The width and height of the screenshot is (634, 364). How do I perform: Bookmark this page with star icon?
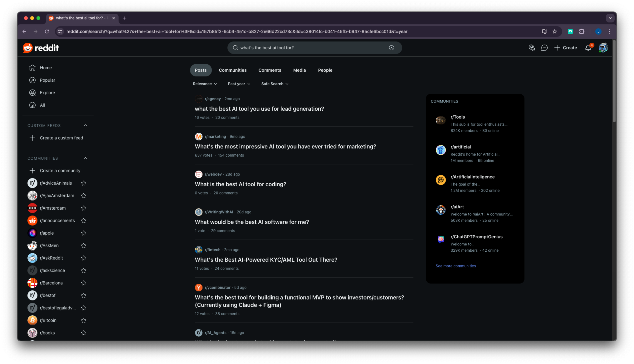pyautogui.click(x=555, y=32)
